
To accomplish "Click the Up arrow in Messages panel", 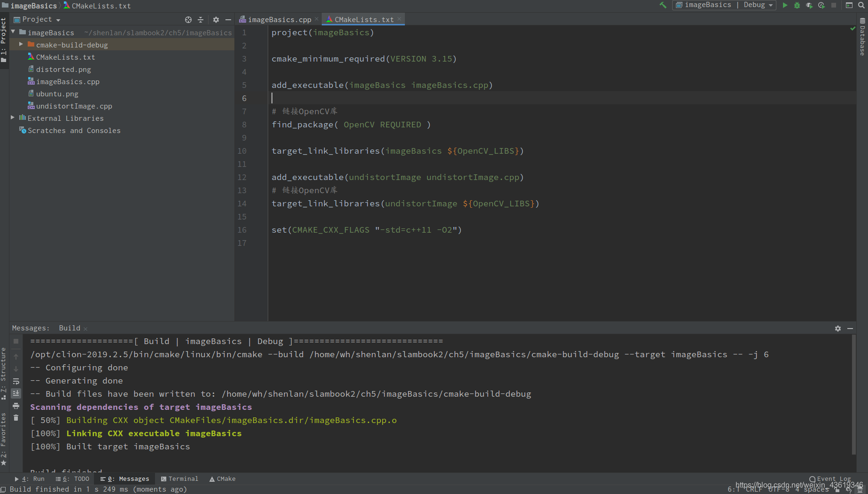I will [16, 357].
